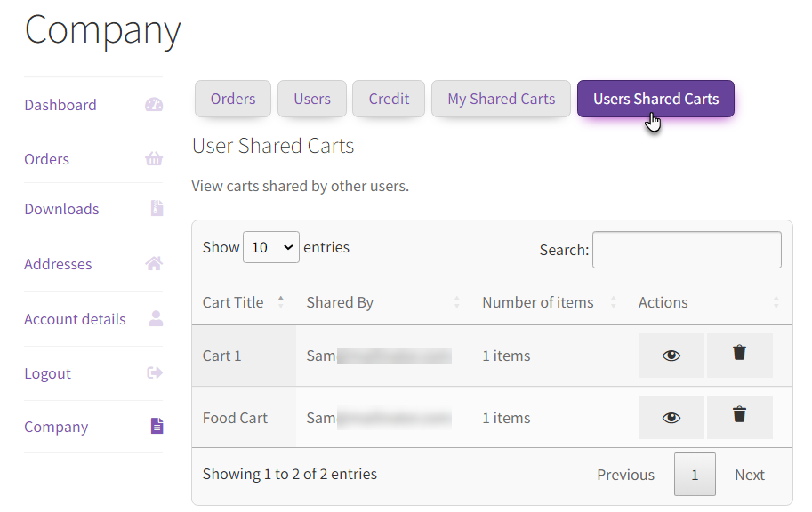Go to the Previous table page

point(625,474)
